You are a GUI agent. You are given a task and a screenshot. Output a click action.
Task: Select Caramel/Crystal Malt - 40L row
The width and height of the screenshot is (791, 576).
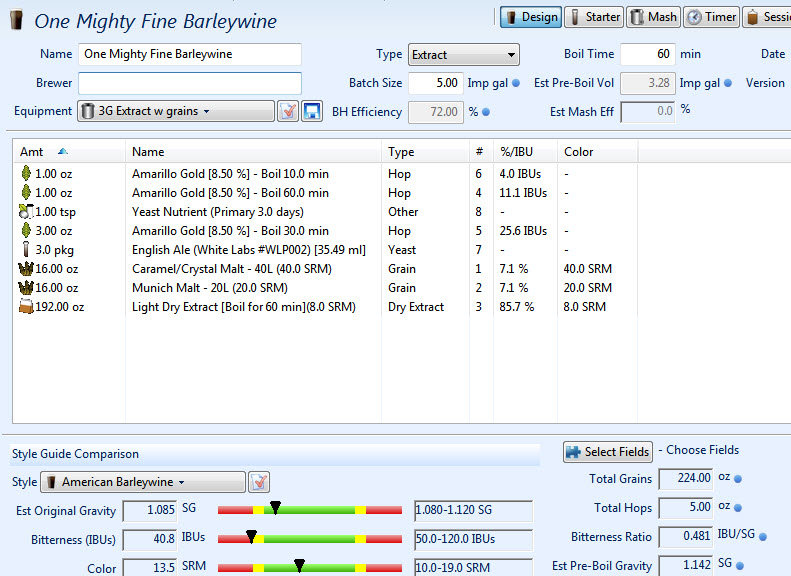click(232, 269)
